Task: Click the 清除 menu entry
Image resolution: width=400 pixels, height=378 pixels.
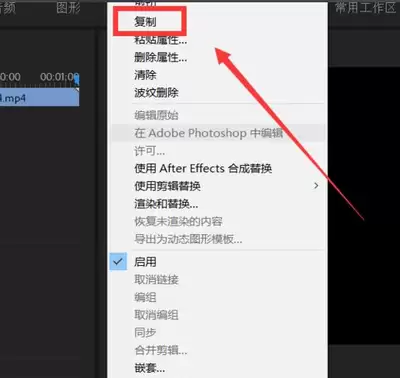Action: [145, 75]
